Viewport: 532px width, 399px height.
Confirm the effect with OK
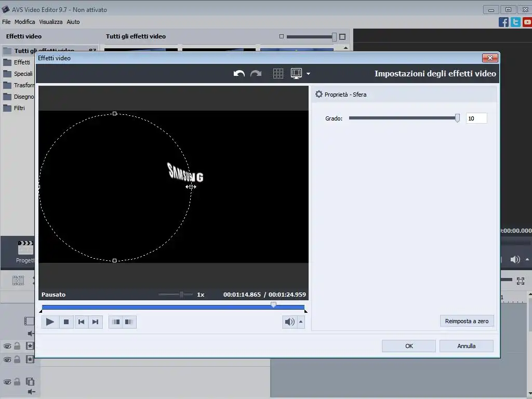pos(409,346)
